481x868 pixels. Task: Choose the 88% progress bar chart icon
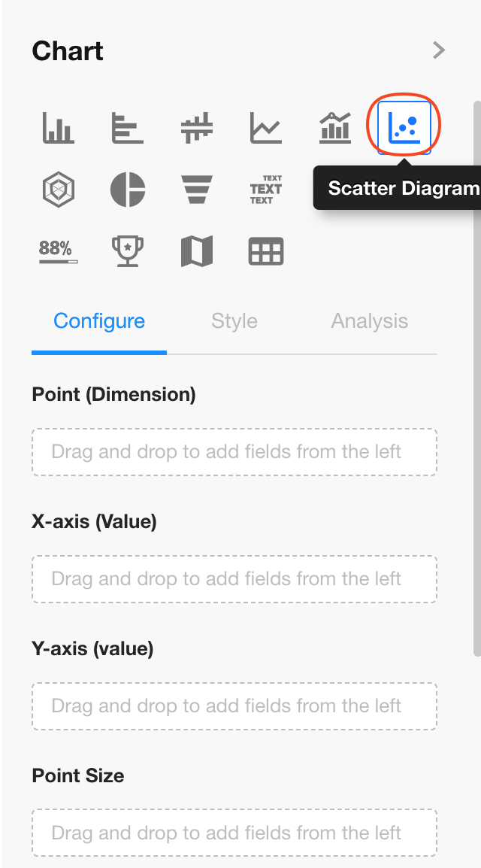point(58,251)
